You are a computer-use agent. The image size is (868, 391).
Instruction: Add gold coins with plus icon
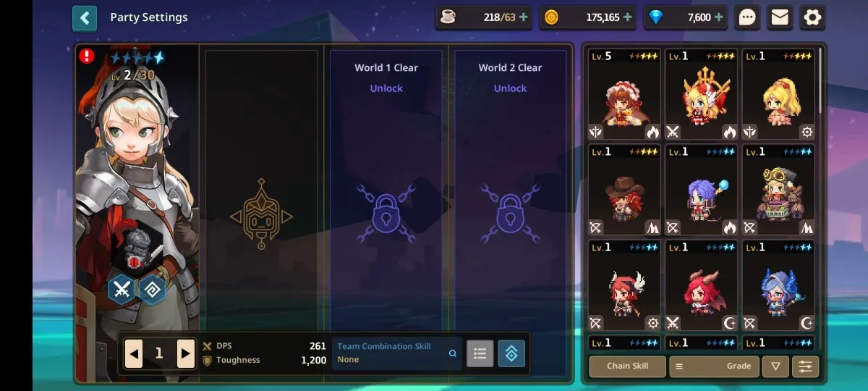coord(627,17)
